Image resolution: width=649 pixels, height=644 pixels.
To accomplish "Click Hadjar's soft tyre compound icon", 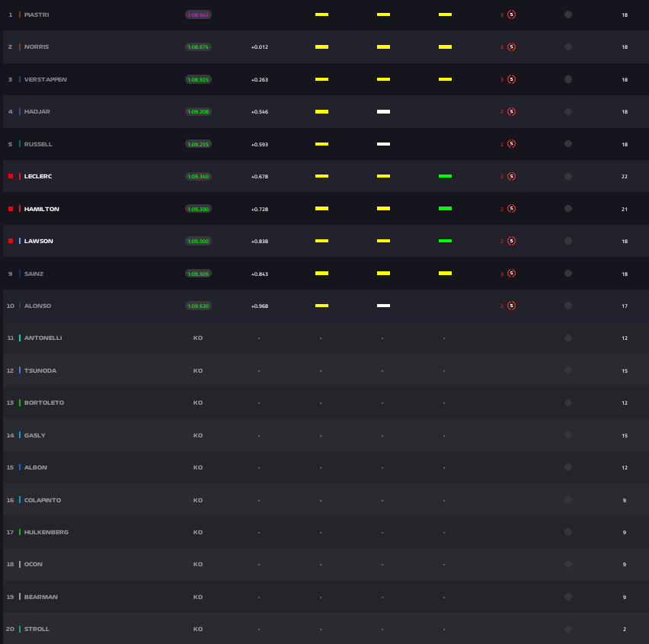I will coord(512,111).
